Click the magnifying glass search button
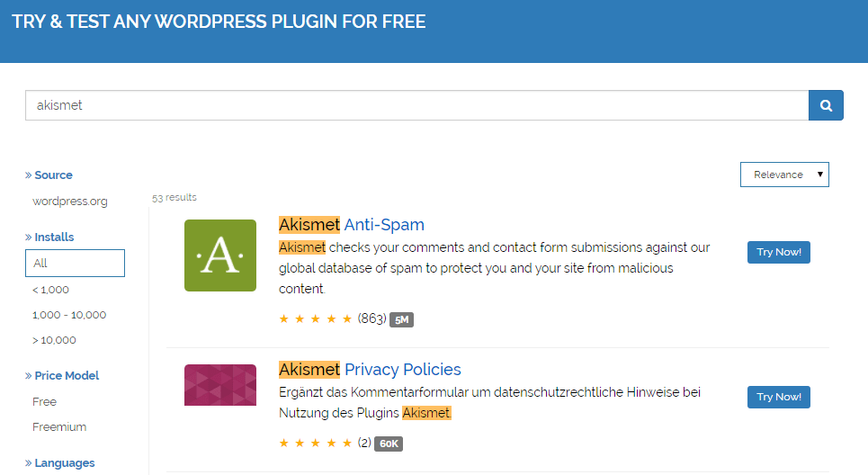 tap(826, 105)
